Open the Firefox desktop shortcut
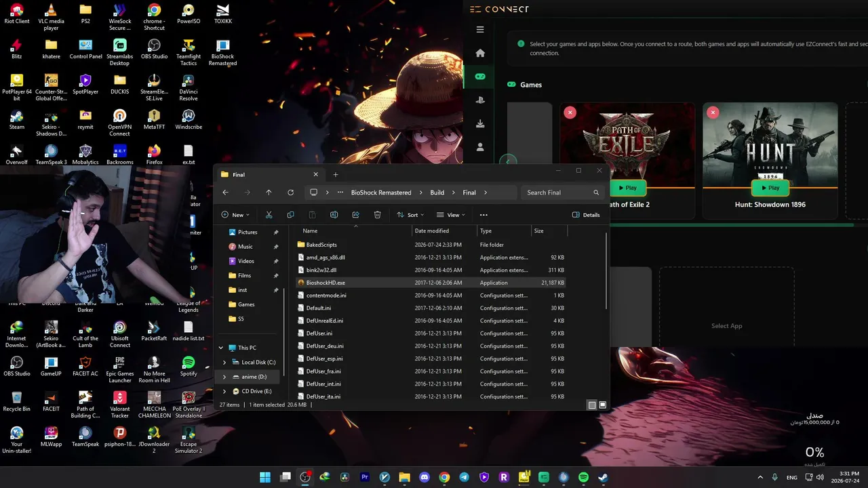 154,155
